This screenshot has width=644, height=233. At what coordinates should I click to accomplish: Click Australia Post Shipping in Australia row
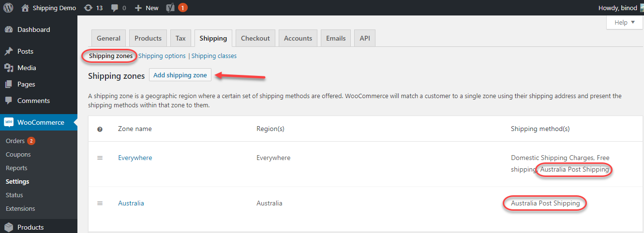[x=545, y=204]
